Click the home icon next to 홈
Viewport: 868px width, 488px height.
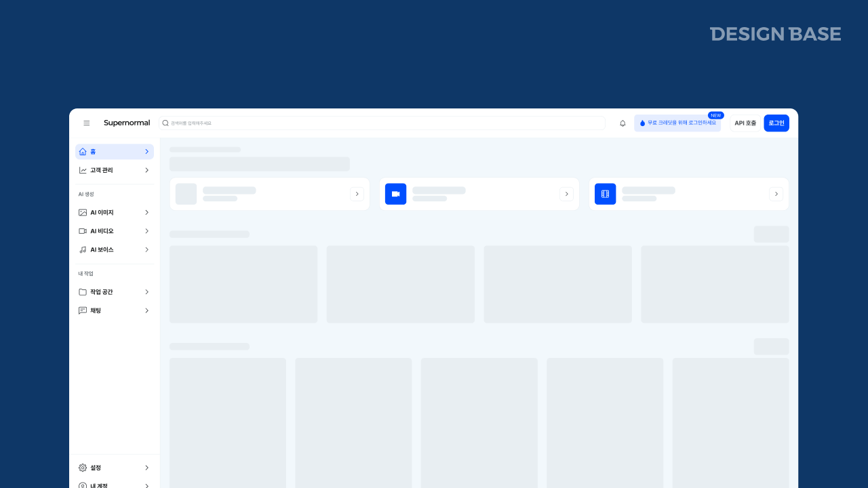[83, 152]
